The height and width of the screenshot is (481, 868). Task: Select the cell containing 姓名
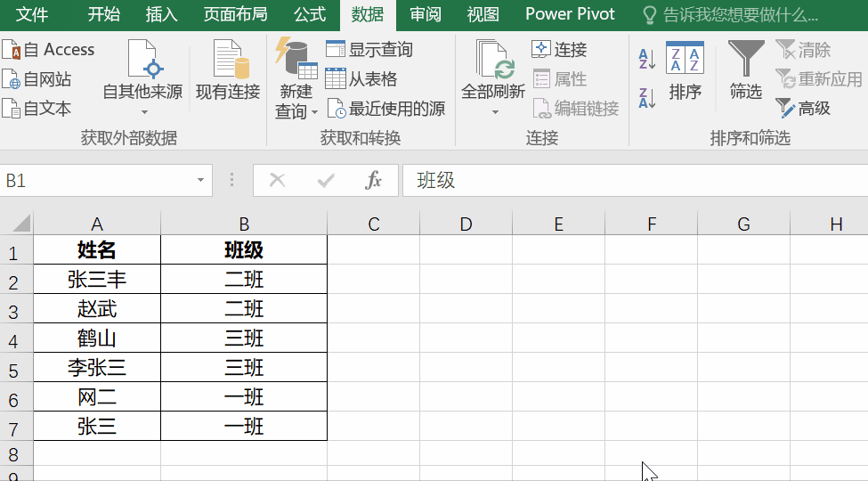(x=97, y=250)
